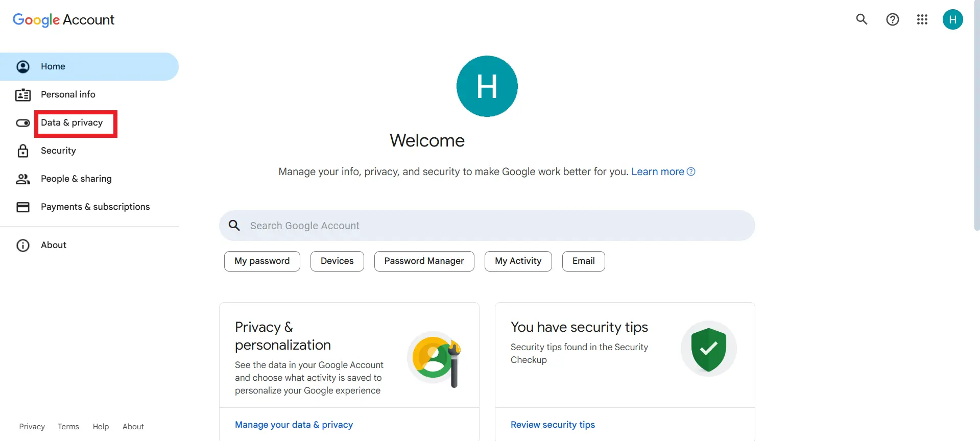
Task: Click the Data & privacy toggle-shaped icon
Action: (x=23, y=123)
